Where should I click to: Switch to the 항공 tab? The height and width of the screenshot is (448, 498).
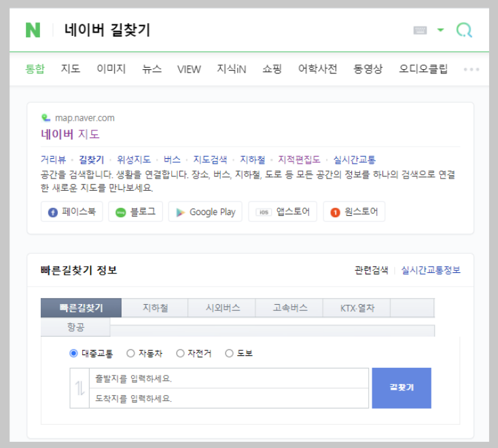click(75, 327)
